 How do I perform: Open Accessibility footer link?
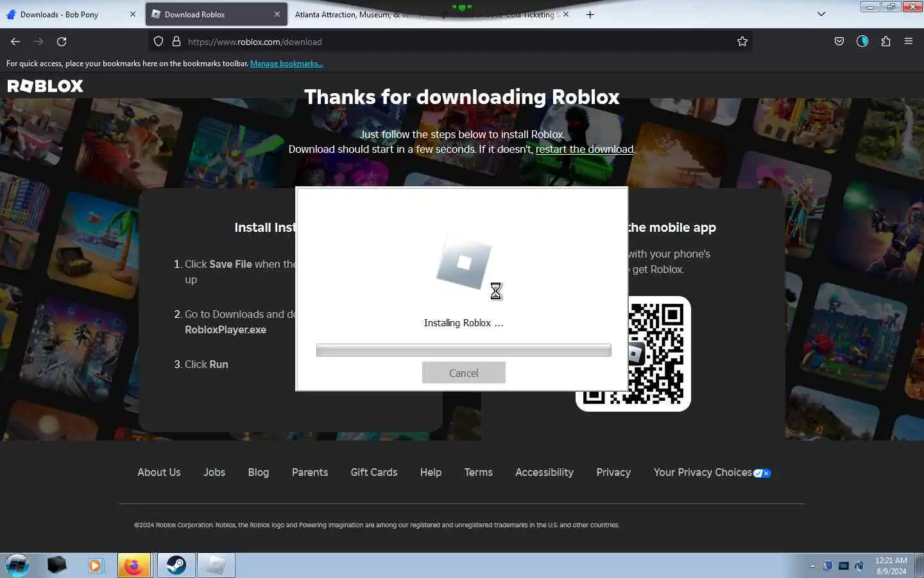(x=545, y=472)
